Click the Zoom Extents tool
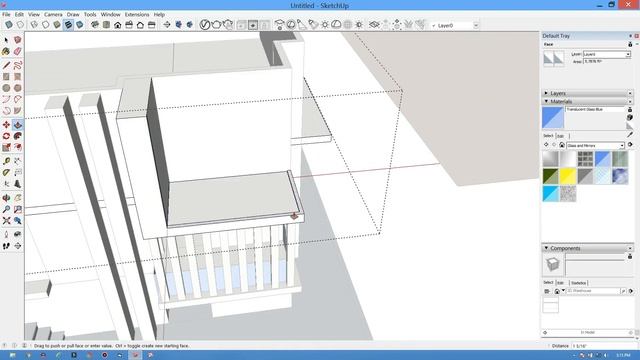Image resolution: width=640 pixels, height=360 pixels. [x=6, y=221]
